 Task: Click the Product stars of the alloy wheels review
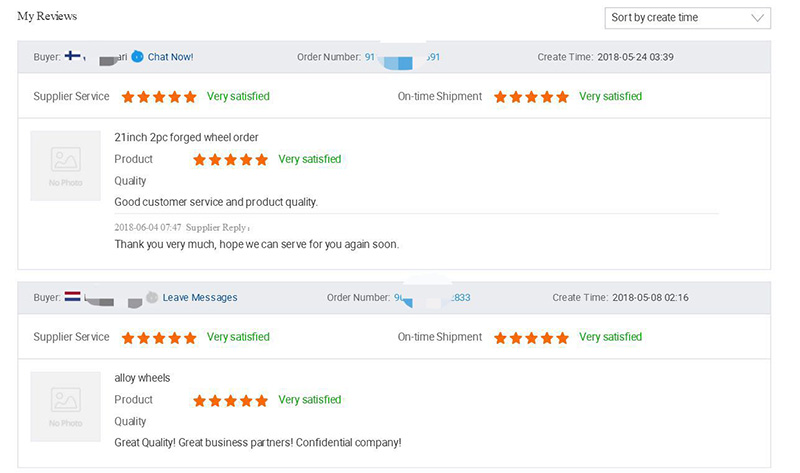click(x=231, y=400)
